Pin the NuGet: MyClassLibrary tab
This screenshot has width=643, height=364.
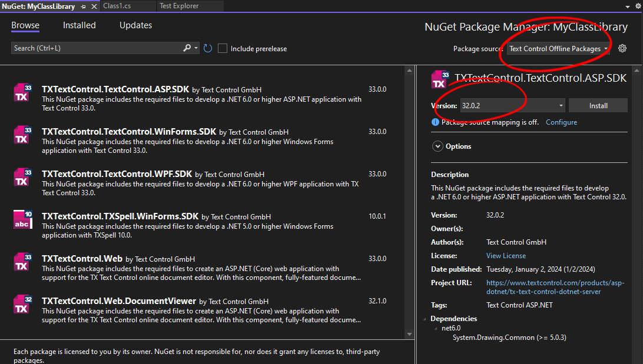pos(83,6)
